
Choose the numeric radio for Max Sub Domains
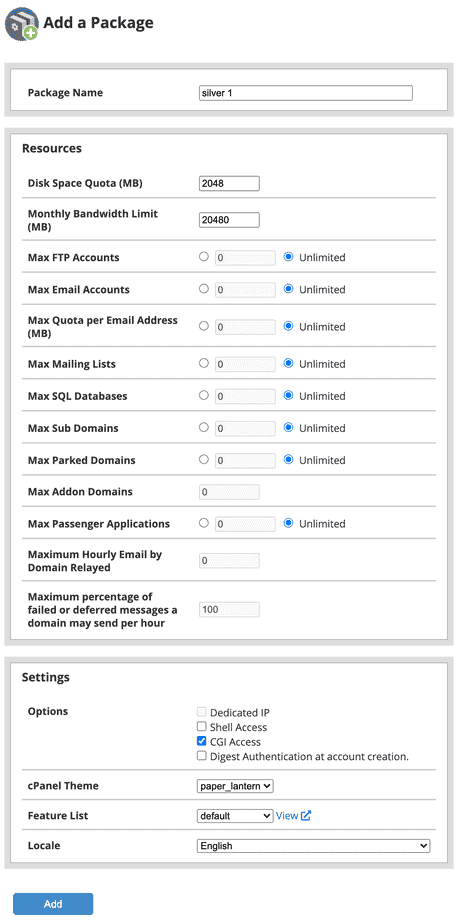[x=204, y=428]
